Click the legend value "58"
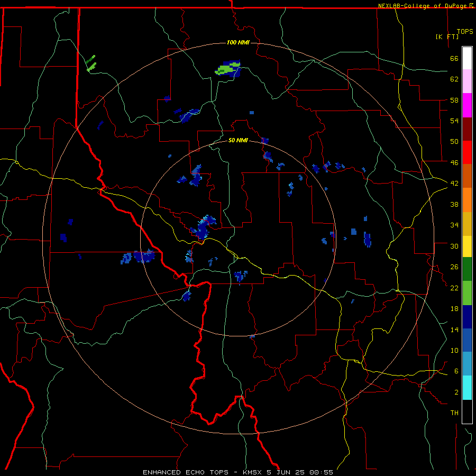This screenshot has height=476, width=476. (x=454, y=100)
